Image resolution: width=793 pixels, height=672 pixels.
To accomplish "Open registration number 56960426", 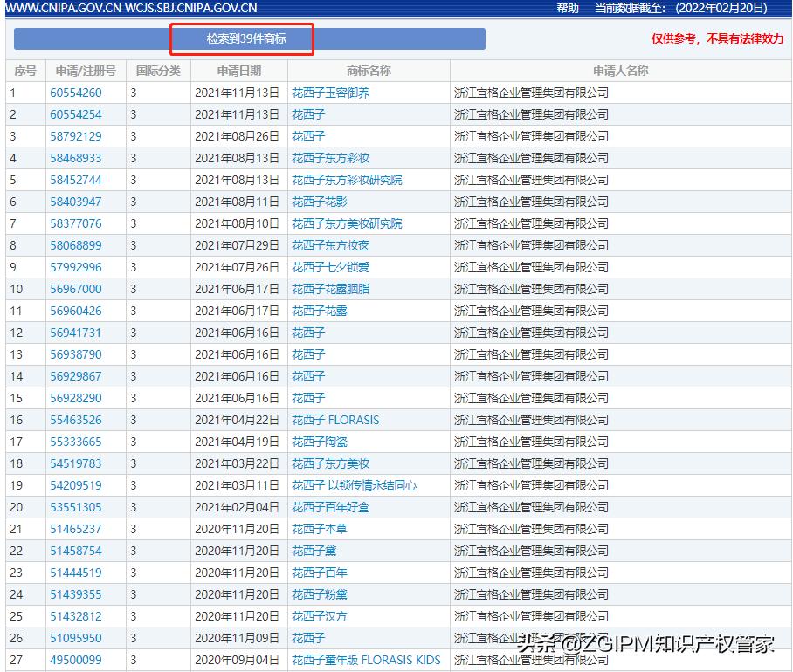I will click(x=76, y=311).
